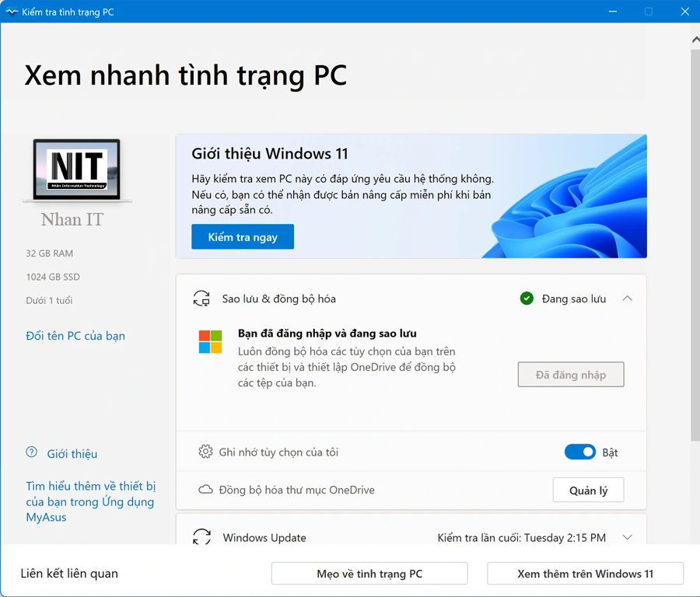Screen dimensions: 700x597
Task: Click the green check status icon
Action: click(527, 298)
